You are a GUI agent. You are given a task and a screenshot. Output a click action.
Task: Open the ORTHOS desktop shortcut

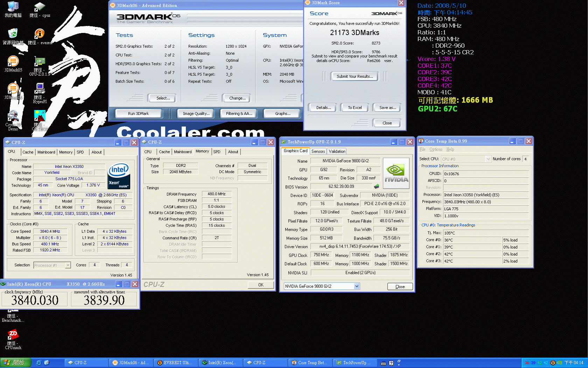(x=40, y=121)
